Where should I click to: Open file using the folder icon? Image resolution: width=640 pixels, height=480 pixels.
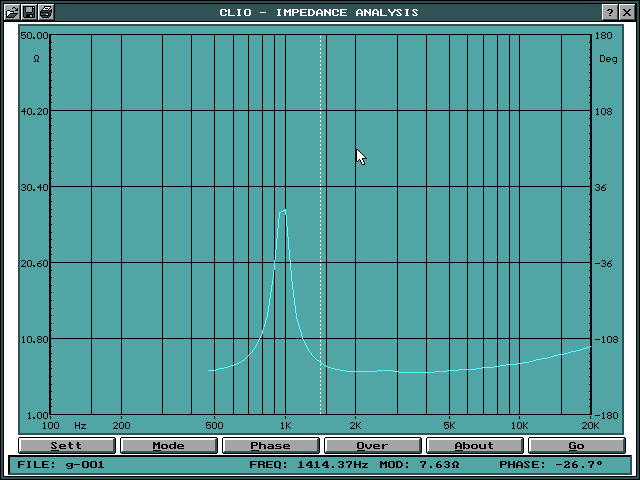[x=12, y=12]
